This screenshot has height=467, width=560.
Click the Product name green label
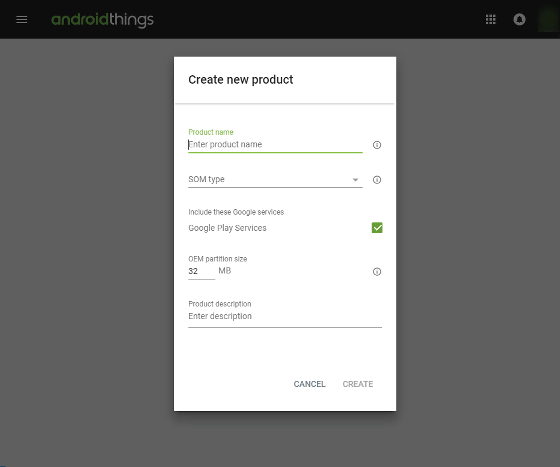(x=211, y=132)
